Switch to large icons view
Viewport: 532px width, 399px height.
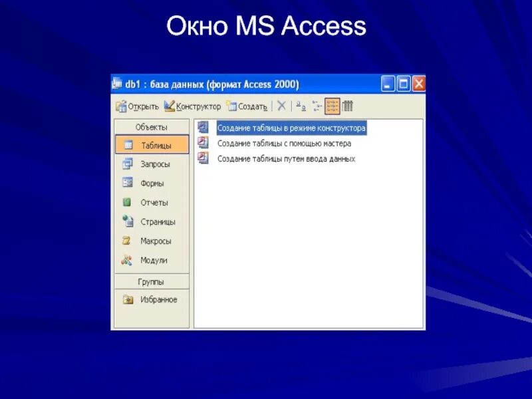tap(301, 106)
